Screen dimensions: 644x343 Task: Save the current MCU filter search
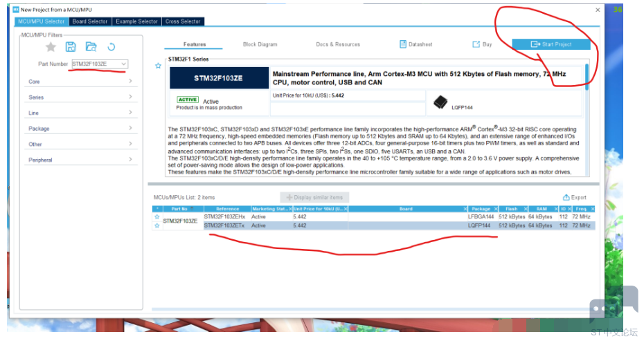click(x=71, y=47)
